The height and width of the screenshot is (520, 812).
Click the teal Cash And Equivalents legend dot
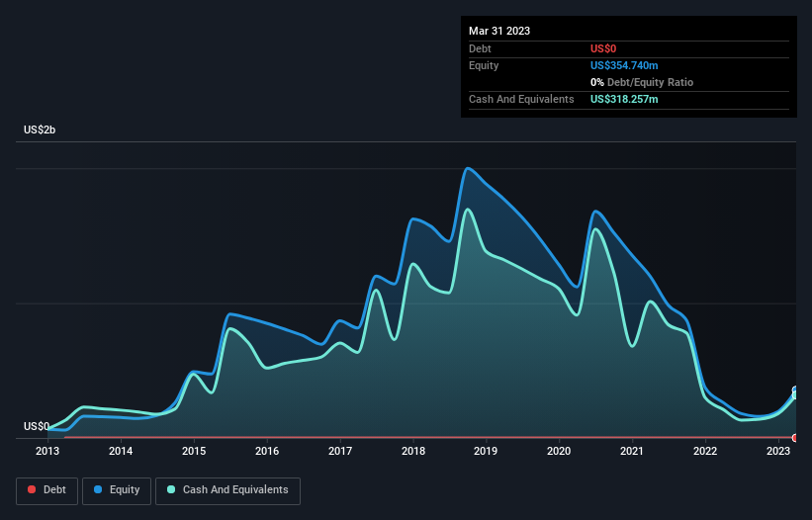coord(171,489)
